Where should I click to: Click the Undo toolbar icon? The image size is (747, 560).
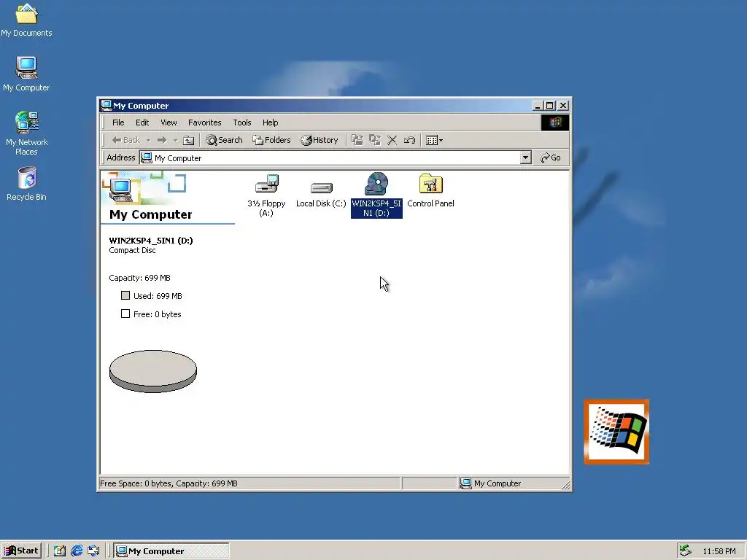pos(410,140)
